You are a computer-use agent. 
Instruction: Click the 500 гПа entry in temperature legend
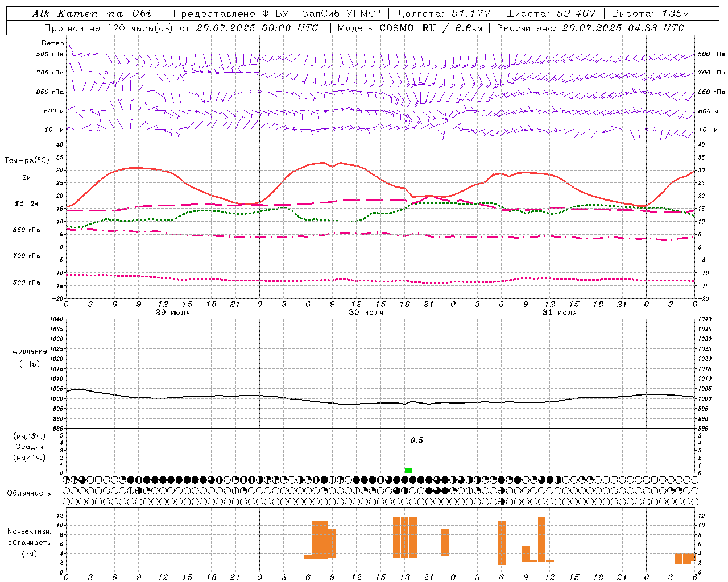click(26, 282)
